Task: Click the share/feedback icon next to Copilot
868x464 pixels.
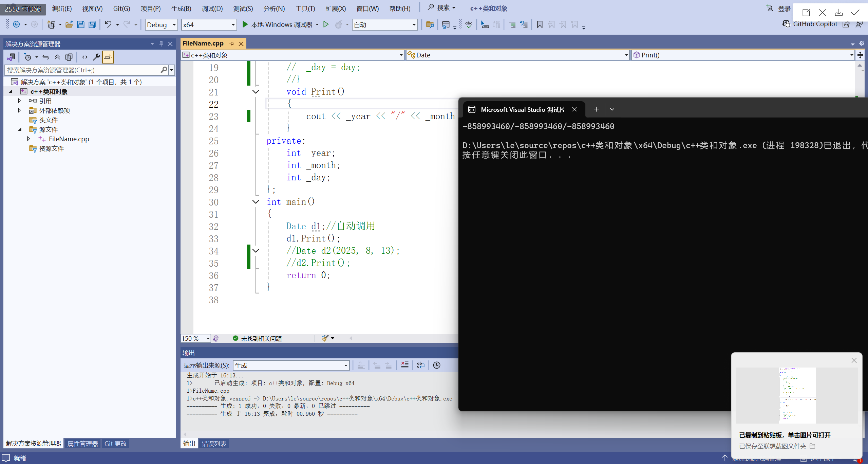Action: coord(846,24)
